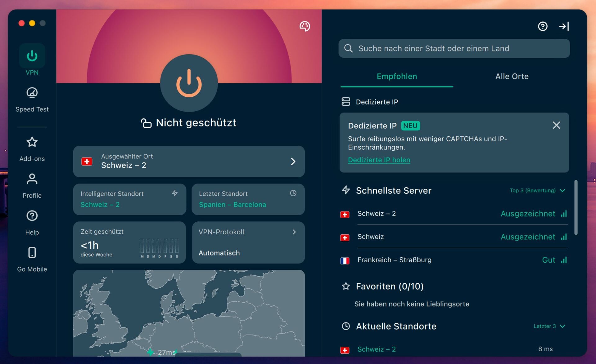This screenshot has height=364, width=596.
Task: Open the Dedizierte IP holen link
Action: tap(379, 160)
